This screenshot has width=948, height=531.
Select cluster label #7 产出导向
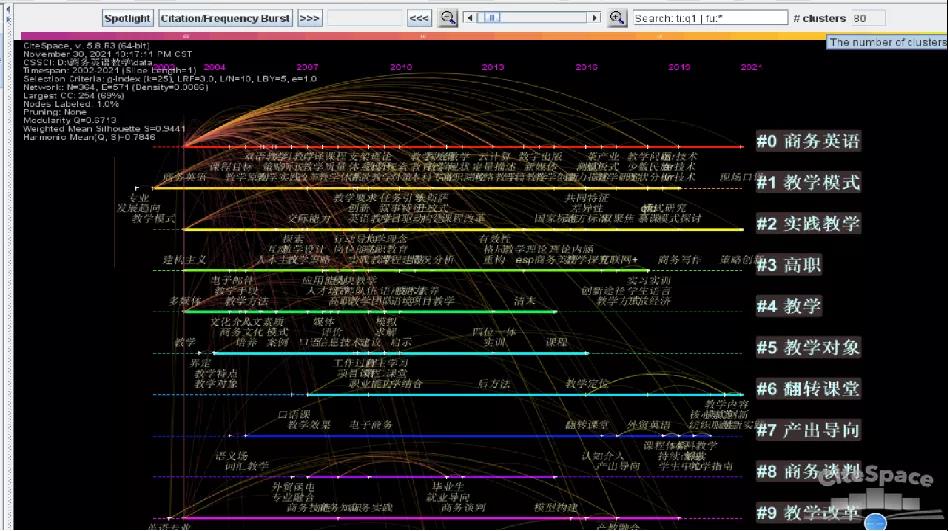807,430
